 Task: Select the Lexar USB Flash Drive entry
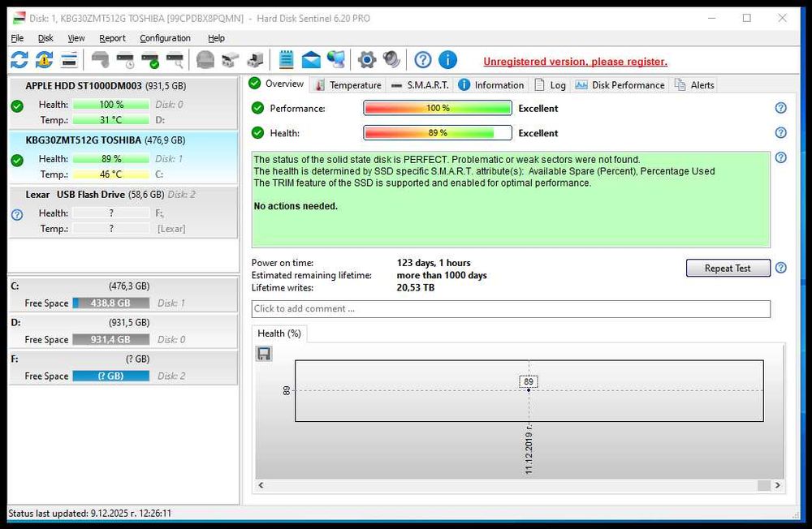[x=123, y=211]
